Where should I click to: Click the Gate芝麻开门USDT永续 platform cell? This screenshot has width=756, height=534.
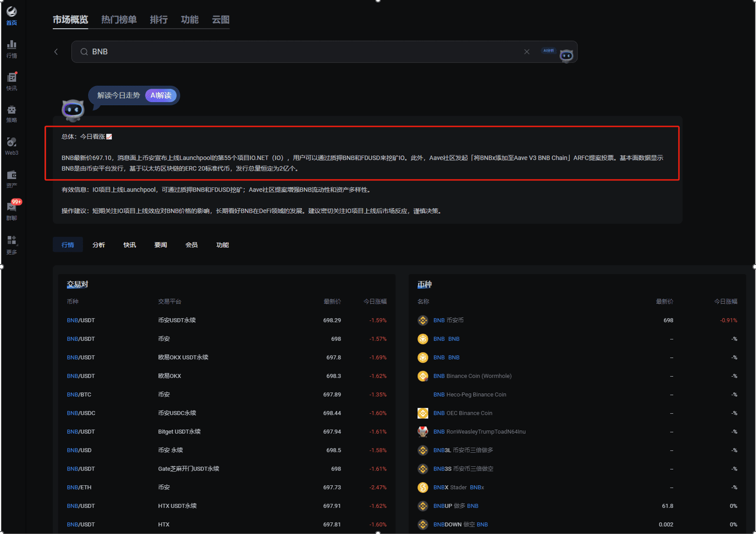click(189, 469)
